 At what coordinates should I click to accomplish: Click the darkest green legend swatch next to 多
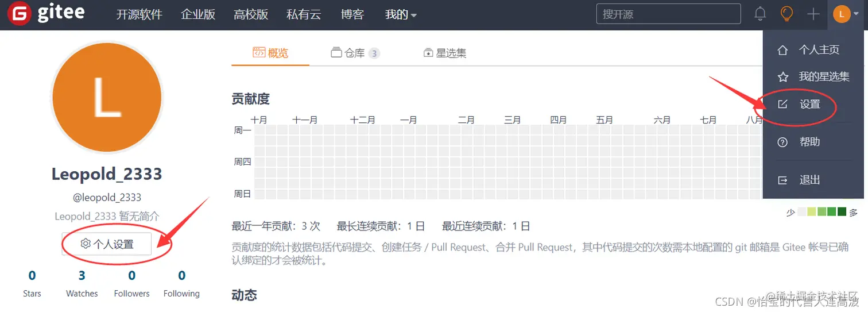pyautogui.click(x=842, y=212)
